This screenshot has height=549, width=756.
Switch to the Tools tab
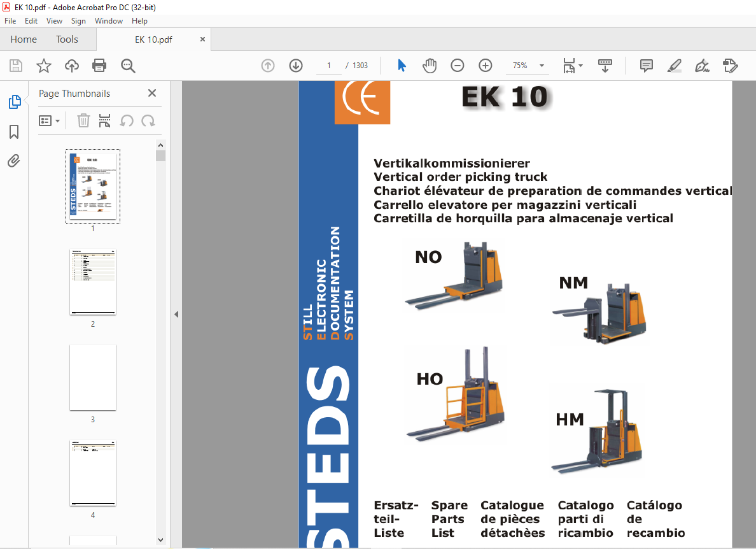coord(67,39)
